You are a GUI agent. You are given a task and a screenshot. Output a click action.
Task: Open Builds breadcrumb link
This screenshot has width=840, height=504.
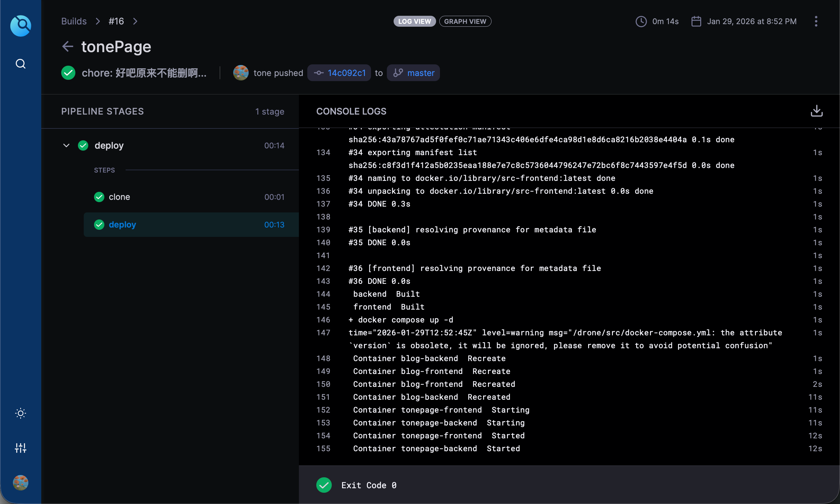(x=74, y=21)
